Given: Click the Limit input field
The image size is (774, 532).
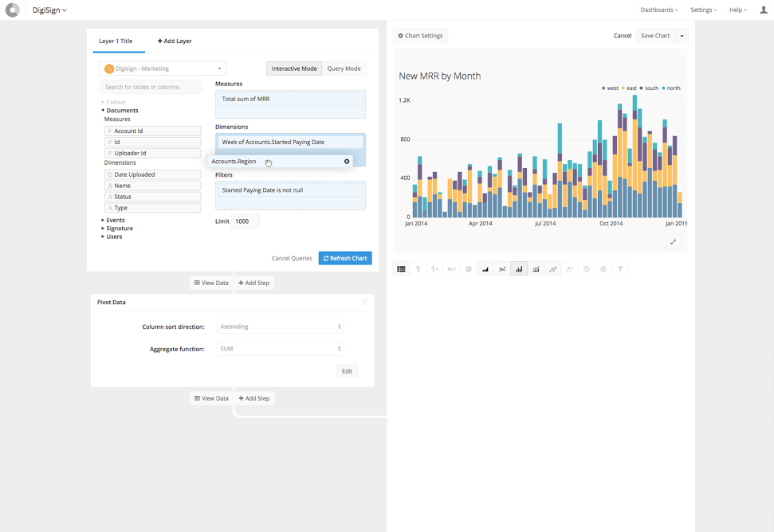Looking at the screenshot, I should [x=245, y=221].
